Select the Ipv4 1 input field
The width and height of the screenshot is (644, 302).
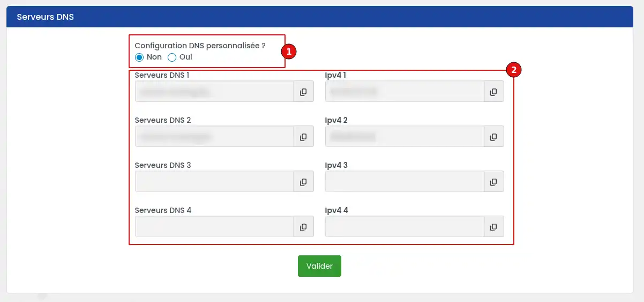[x=405, y=92]
